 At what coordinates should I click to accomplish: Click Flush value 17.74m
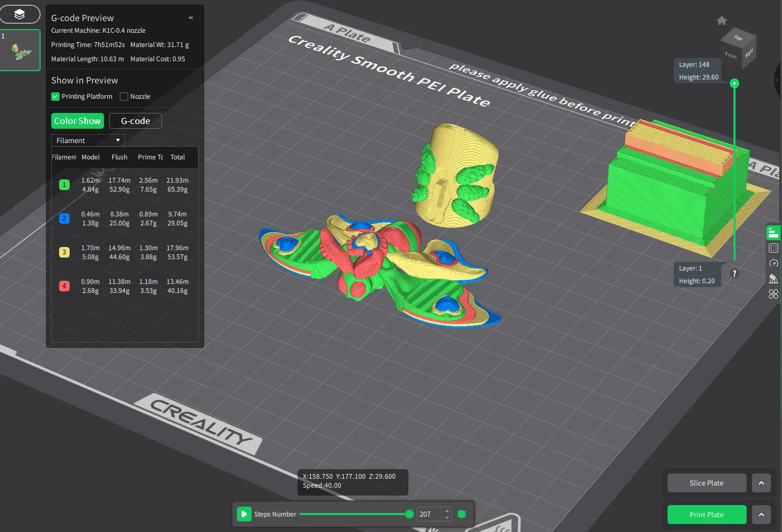coord(119,180)
